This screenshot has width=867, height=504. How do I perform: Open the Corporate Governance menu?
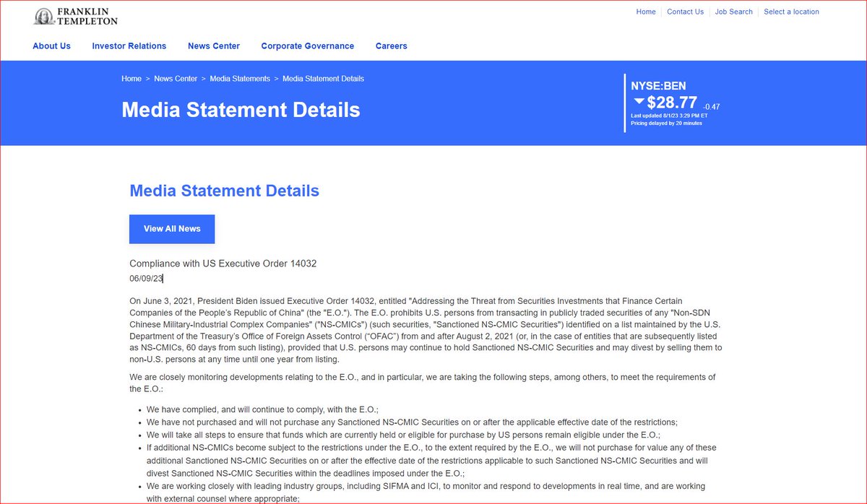click(308, 46)
